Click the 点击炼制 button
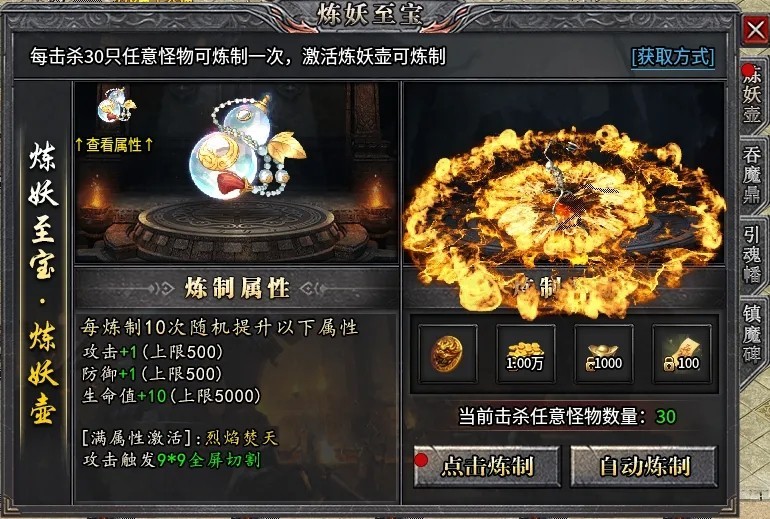Image resolution: width=770 pixels, height=519 pixels. (x=487, y=466)
